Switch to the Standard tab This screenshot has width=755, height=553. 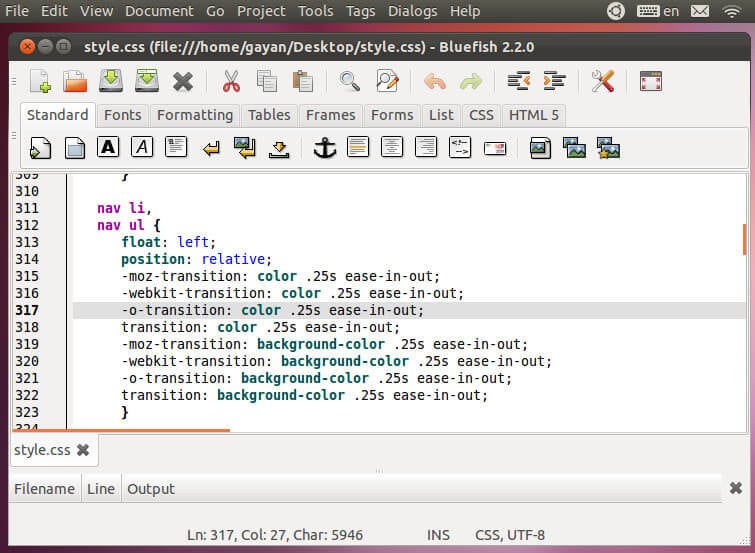[58, 115]
